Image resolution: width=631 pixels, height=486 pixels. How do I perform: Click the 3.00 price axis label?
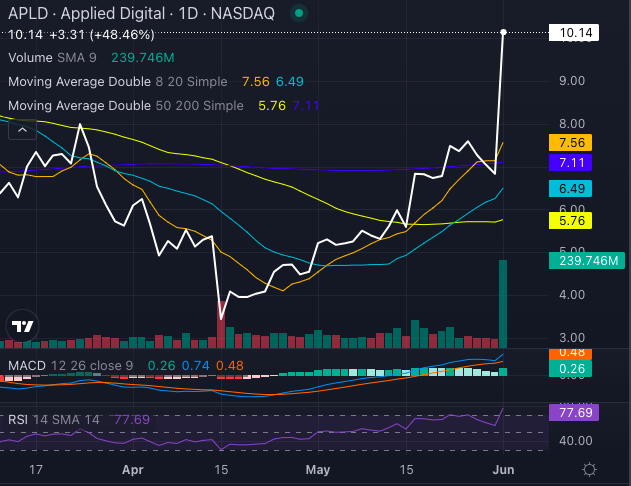click(x=572, y=338)
